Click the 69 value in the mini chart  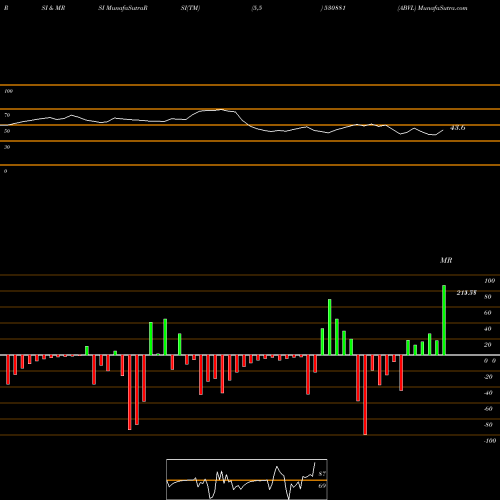322,486
